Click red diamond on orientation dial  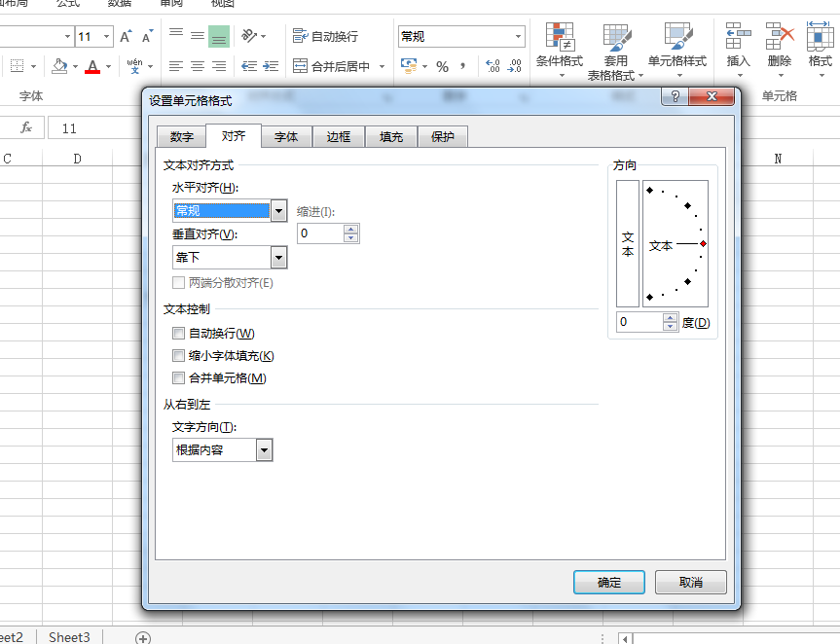pos(703,243)
